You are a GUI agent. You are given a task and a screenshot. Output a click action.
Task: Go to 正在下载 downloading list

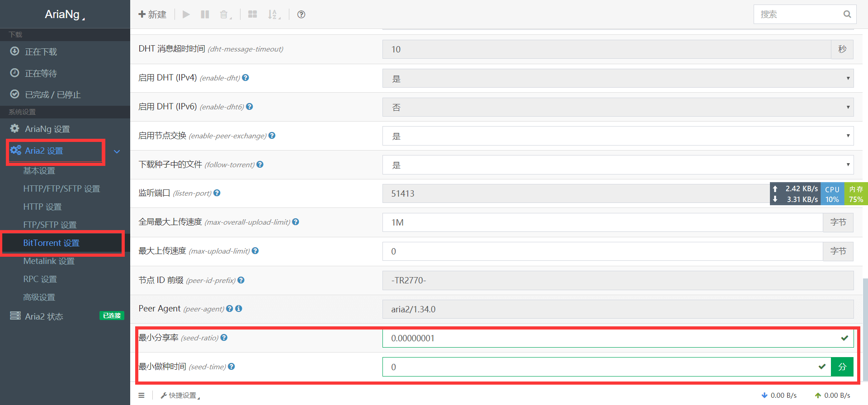point(41,52)
